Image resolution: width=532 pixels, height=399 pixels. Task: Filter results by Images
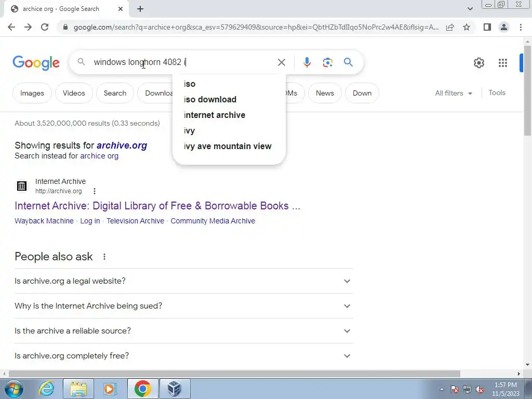[32, 93]
